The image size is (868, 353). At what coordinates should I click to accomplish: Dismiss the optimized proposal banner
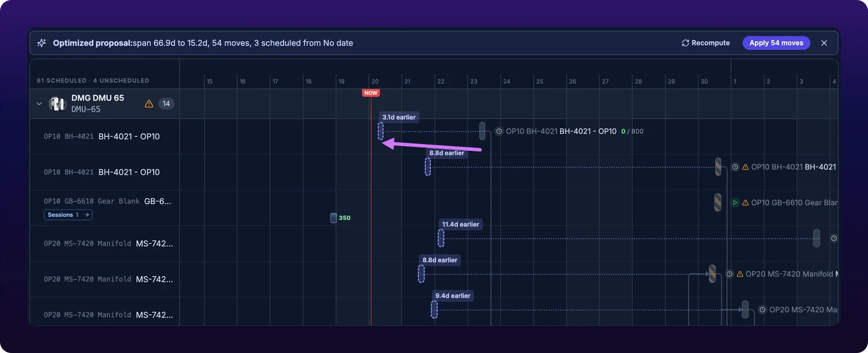coord(824,43)
